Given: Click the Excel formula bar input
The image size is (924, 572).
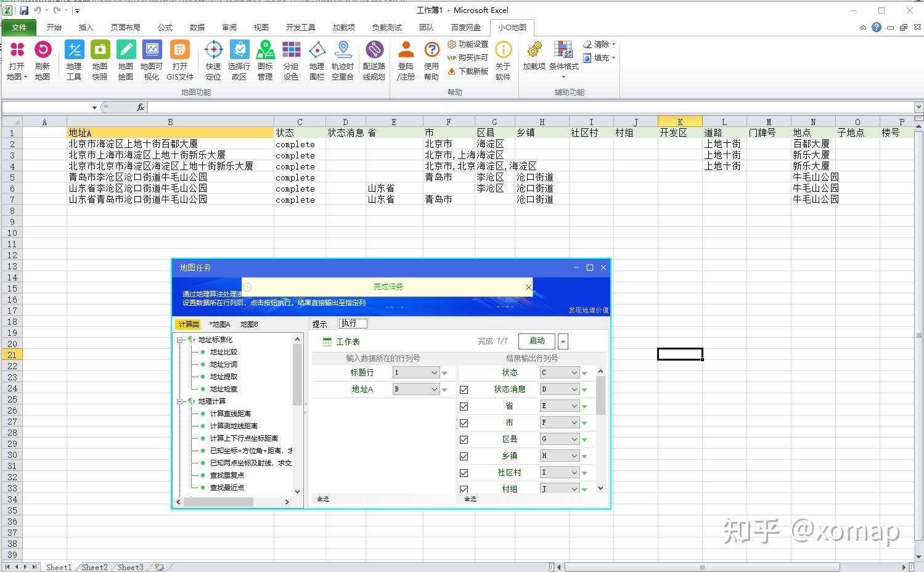Looking at the screenshot, I should click(x=530, y=107).
